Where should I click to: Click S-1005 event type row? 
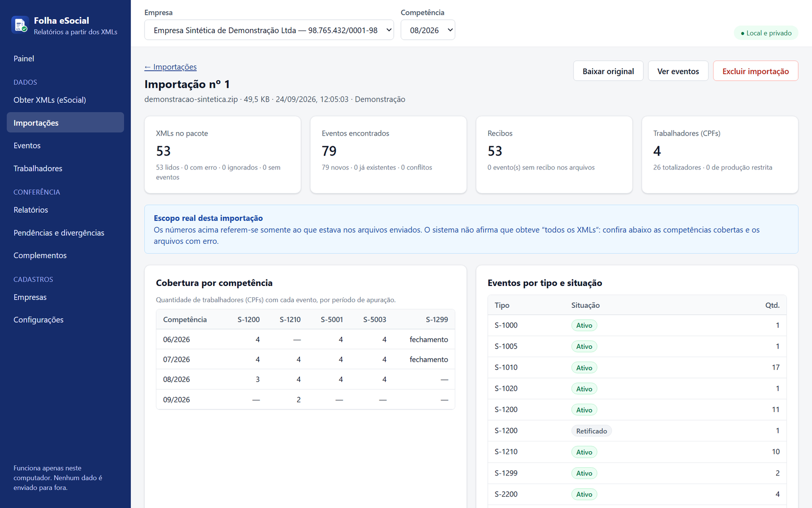point(637,346)
